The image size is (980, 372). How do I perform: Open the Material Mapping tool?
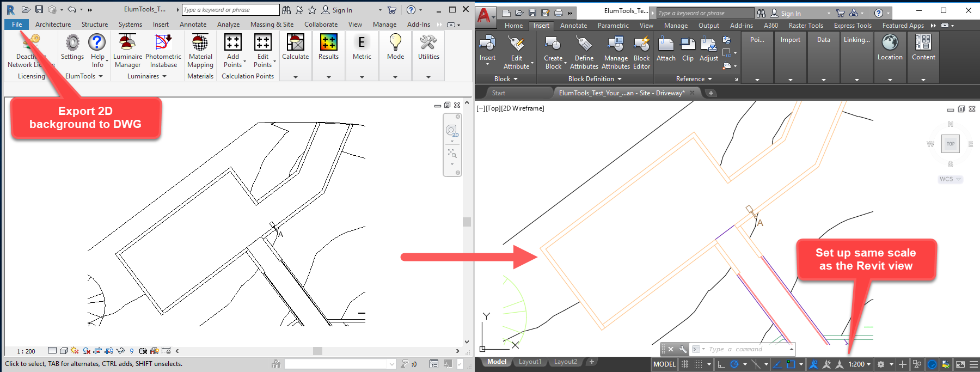(200, 51)
